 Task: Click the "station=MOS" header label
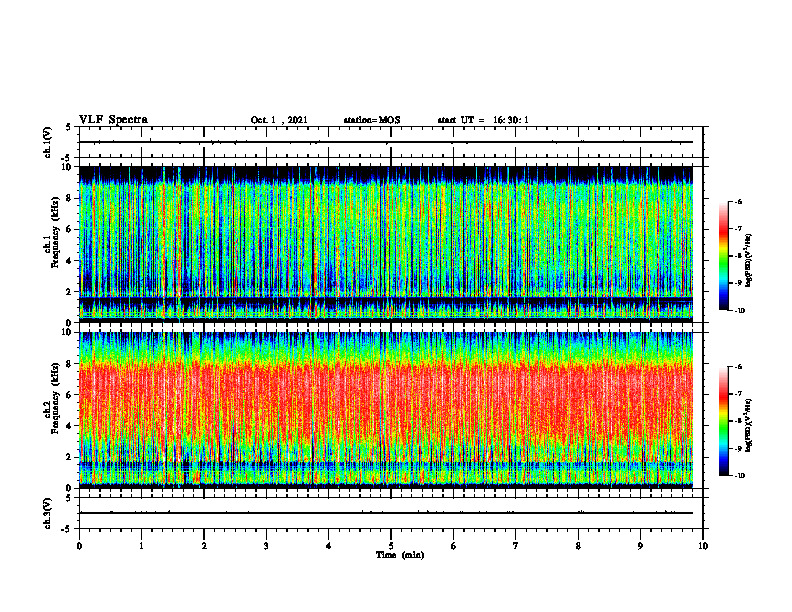click(372, 120)
